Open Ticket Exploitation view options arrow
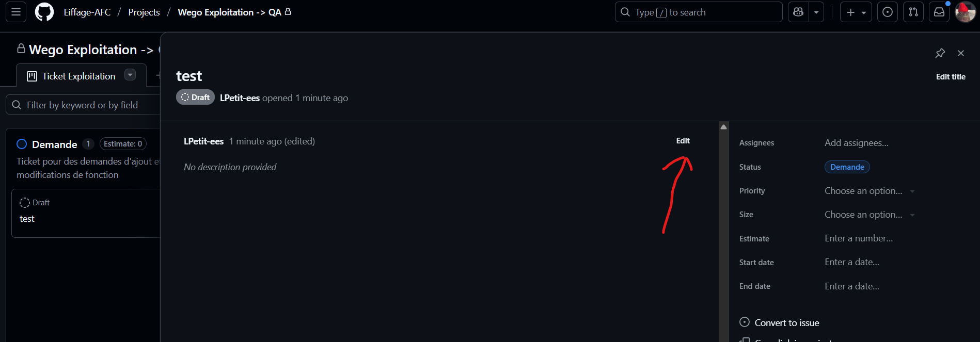Viewport: 980px width, 342px height. 130,75
